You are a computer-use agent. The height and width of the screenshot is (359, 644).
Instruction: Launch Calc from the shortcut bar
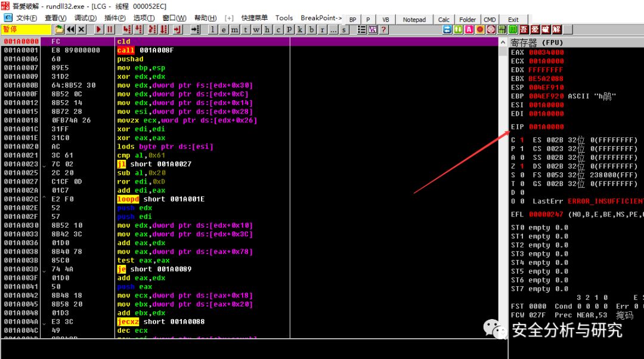pos(444,20)
